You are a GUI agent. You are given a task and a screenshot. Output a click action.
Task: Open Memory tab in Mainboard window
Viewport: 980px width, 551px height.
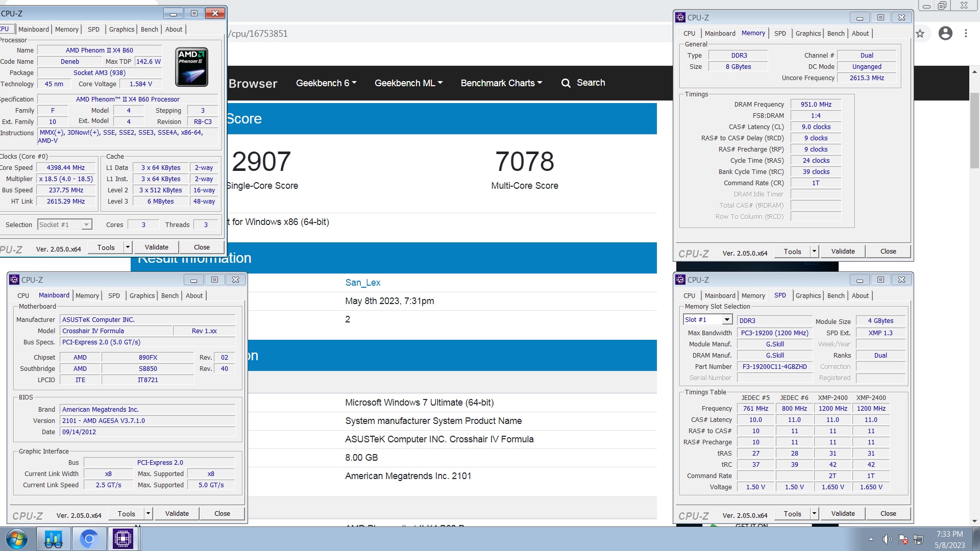point(87,296)
